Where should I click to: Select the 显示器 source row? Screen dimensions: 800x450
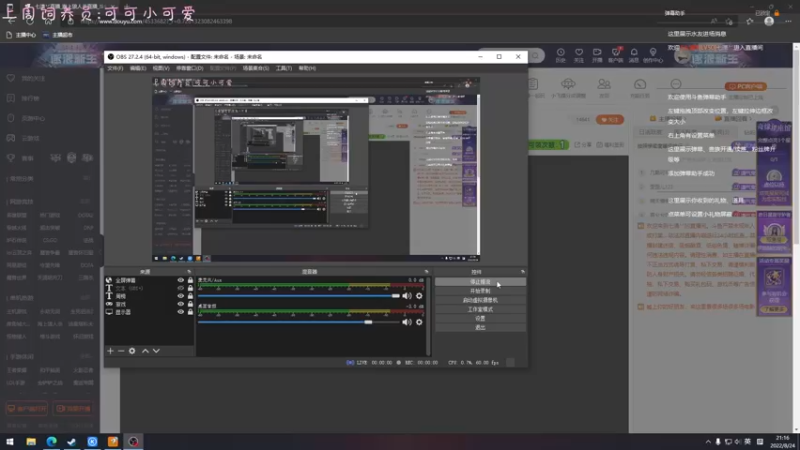pos(149,312)
